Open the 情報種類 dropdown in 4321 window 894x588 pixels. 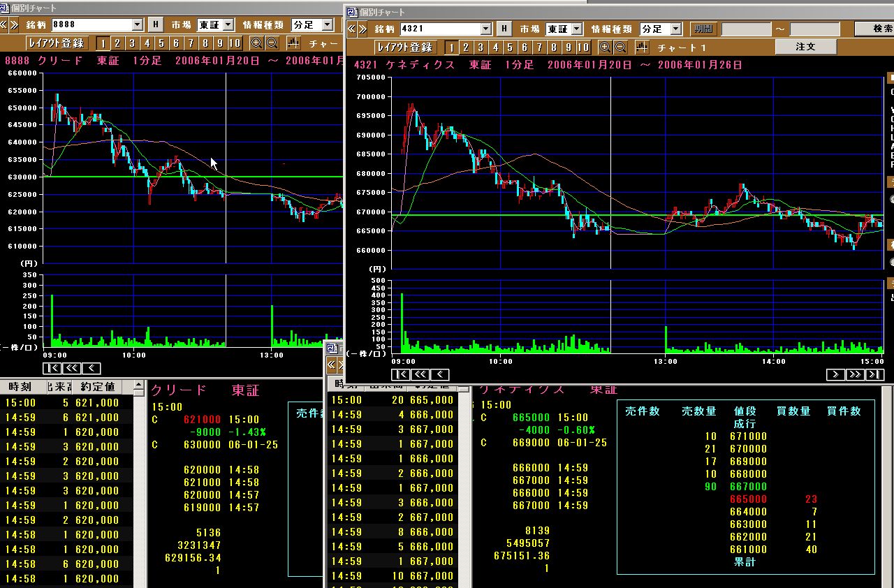[676, 29]
